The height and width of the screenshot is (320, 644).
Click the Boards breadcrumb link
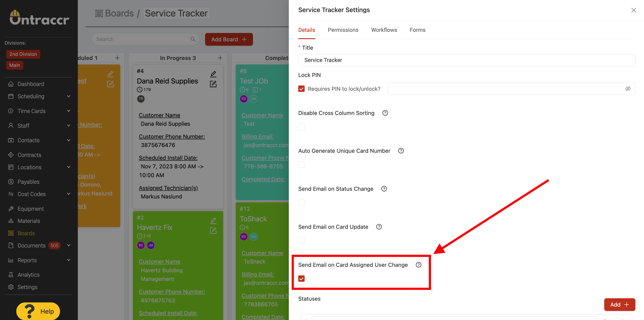click(115, 13)
